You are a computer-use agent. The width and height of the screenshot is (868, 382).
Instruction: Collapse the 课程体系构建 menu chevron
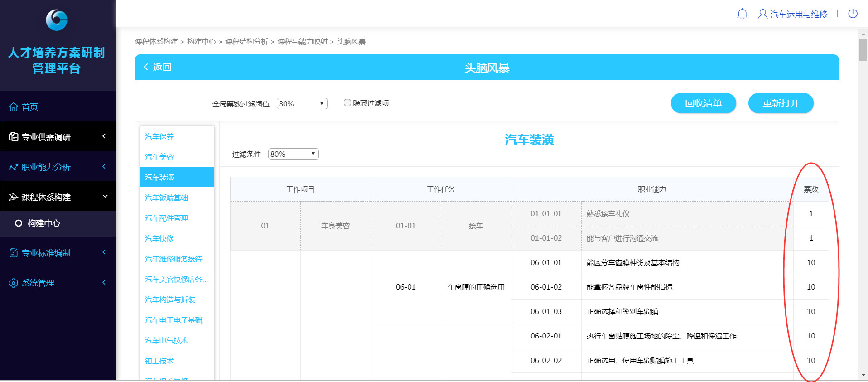click(x=105, y=197)
